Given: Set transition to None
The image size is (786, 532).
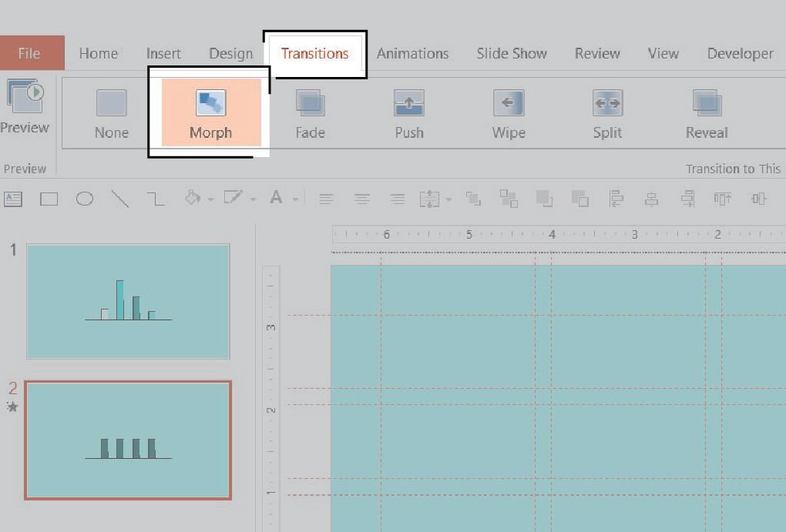Looking at the screenshot, I should coord(112,113).
